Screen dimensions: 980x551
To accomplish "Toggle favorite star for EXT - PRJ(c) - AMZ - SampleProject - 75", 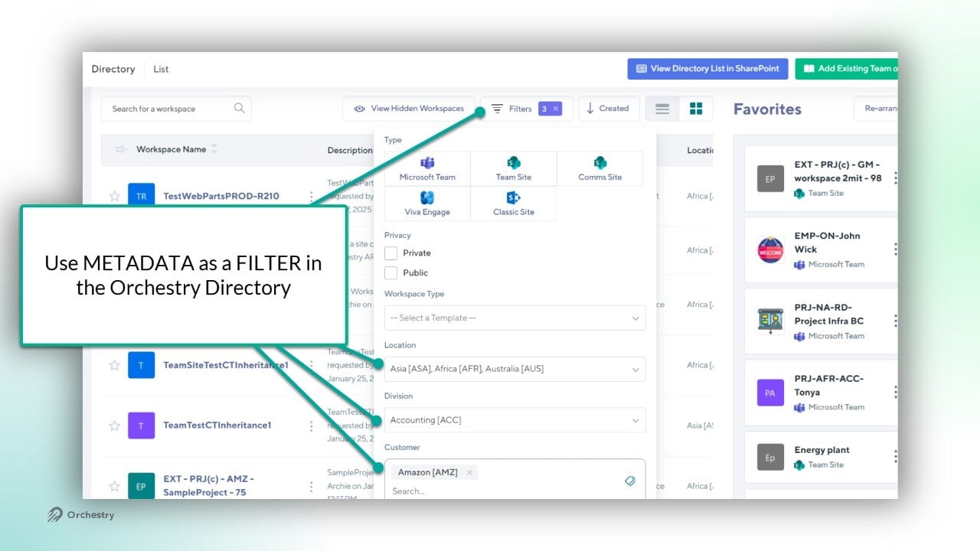I will click(x=115, y=486).
